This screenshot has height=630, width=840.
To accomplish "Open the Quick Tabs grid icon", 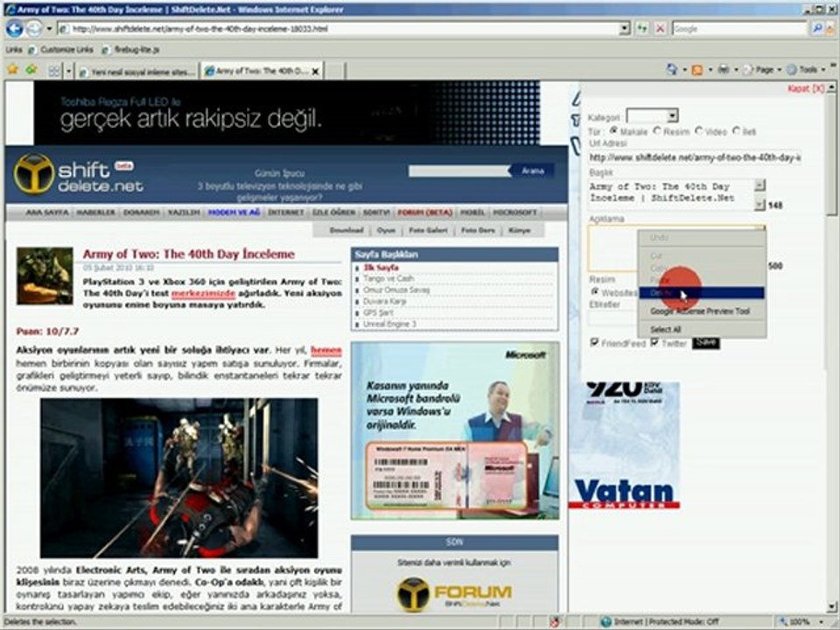I will point(54,71).
